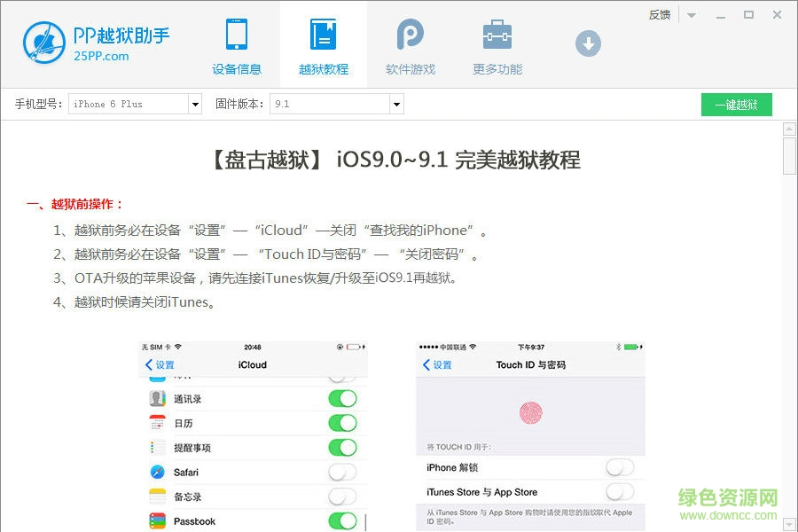Open the title bar dropdown menu arrow

(692, 15)
